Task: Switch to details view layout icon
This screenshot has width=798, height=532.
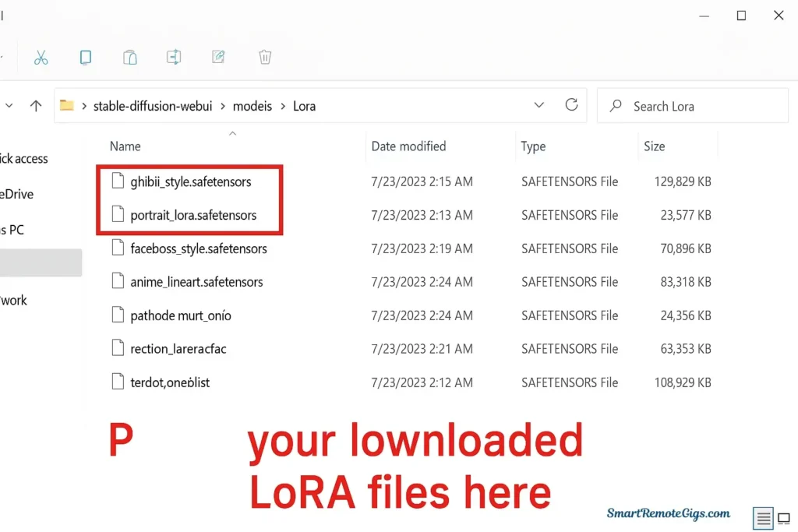Action: click(763, 517)
